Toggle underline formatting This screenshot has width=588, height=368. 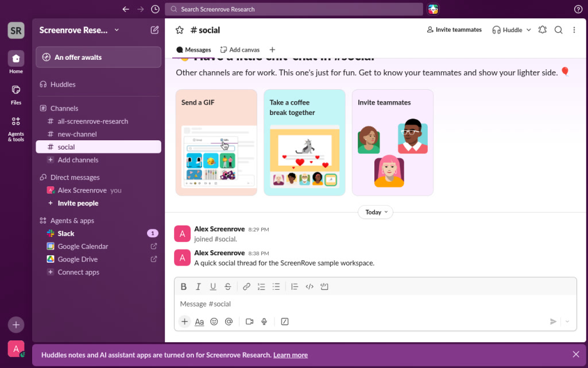point(213,287)
